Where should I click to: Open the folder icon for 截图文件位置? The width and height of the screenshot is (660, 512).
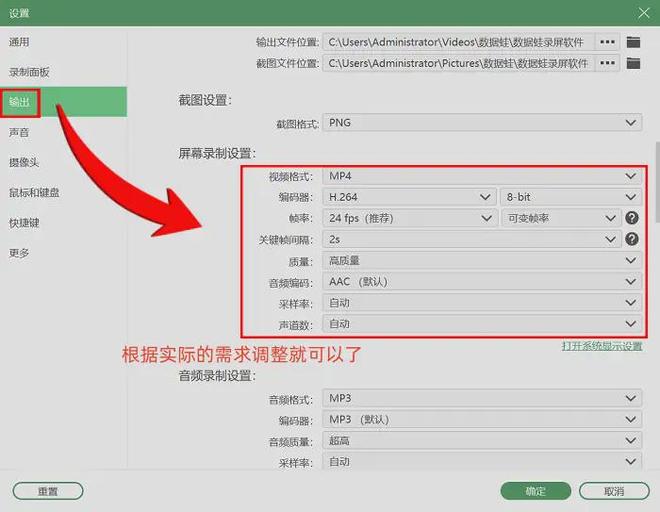point(633,63)
